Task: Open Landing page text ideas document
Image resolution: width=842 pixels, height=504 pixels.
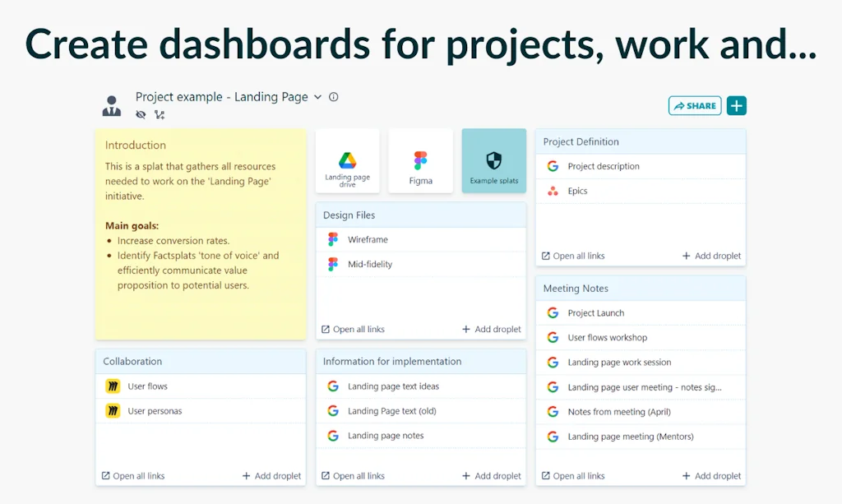Action: pyautogui.click(x=393, y=386)
